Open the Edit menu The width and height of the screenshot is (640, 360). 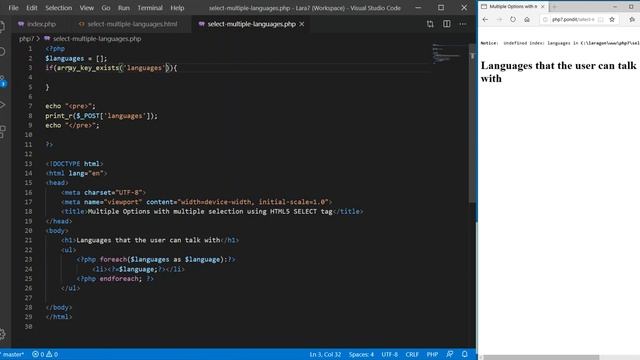pyautogui.click(x=31, y=8)
